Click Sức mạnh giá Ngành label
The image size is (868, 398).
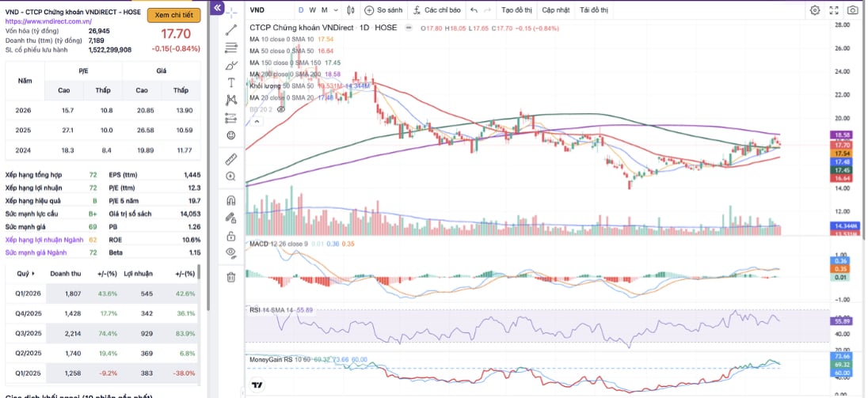(36, 252)
